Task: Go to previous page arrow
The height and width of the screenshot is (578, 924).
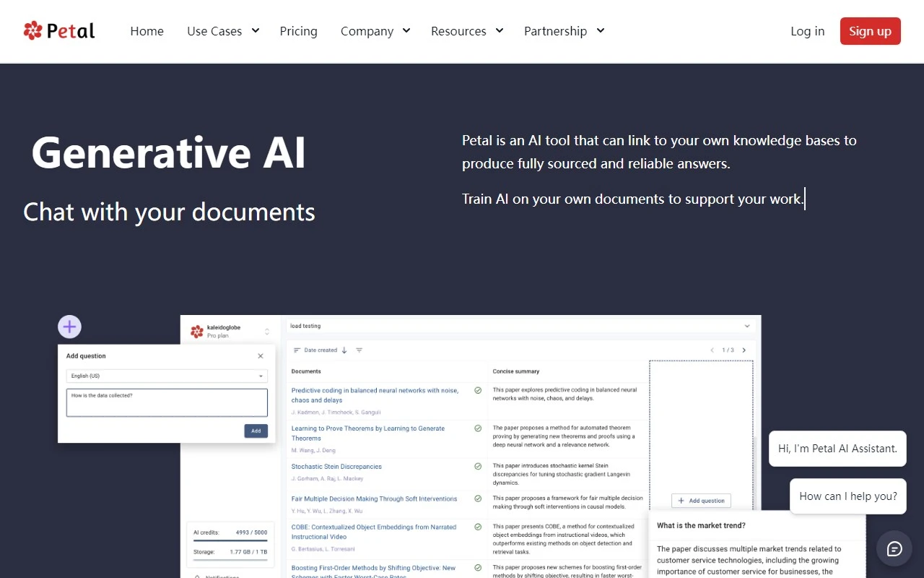Action: click(712, 350)
